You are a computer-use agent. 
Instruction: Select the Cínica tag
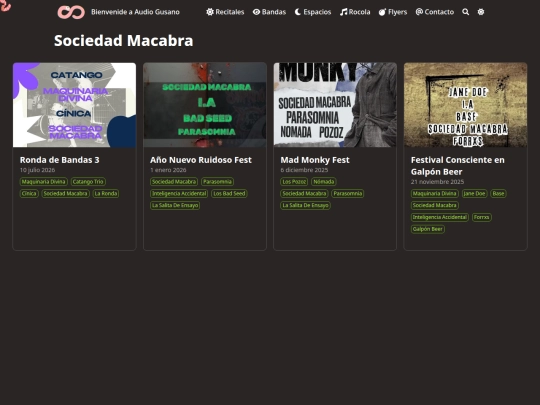point(29,194)
